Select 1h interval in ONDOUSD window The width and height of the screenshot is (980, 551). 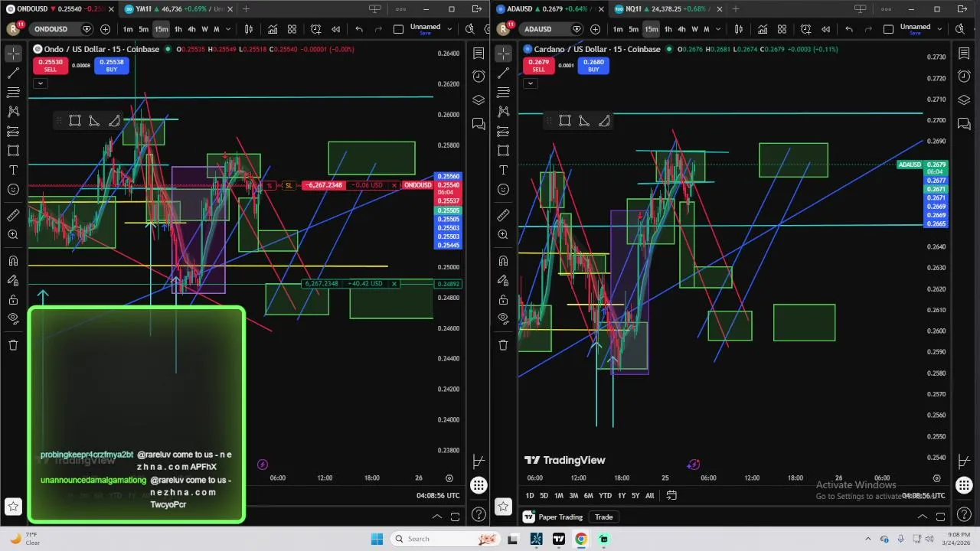coord(178,29)
